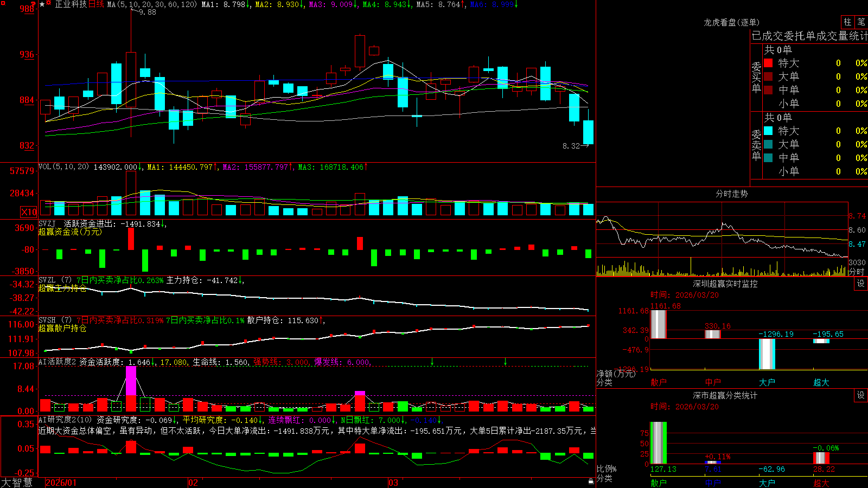Click the magenta 爆发线: 6.000 label

tap(343, 362)
